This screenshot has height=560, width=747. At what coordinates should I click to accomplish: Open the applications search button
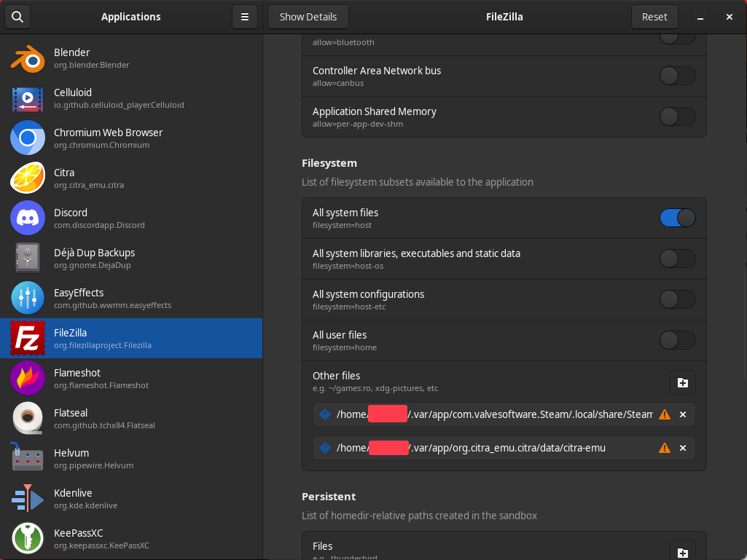coord(17,17)
